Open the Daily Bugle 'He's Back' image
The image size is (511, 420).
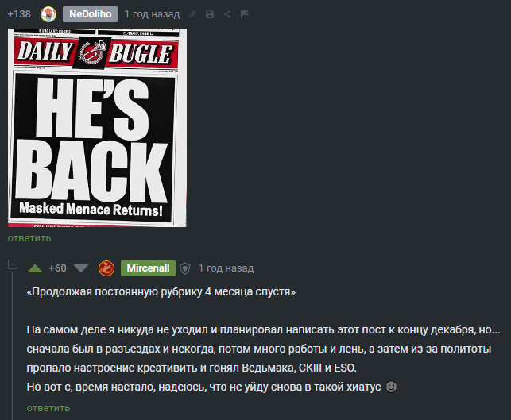click(97, 128)
